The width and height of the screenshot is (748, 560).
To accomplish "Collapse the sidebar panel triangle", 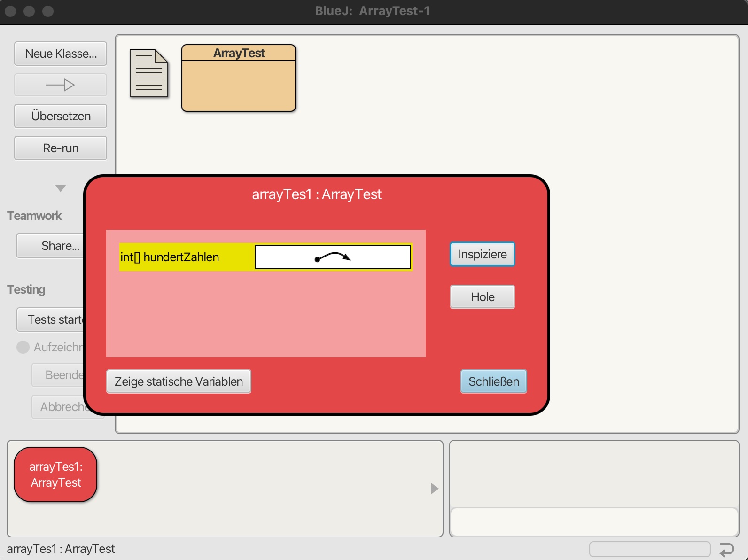I will (61, 188).
